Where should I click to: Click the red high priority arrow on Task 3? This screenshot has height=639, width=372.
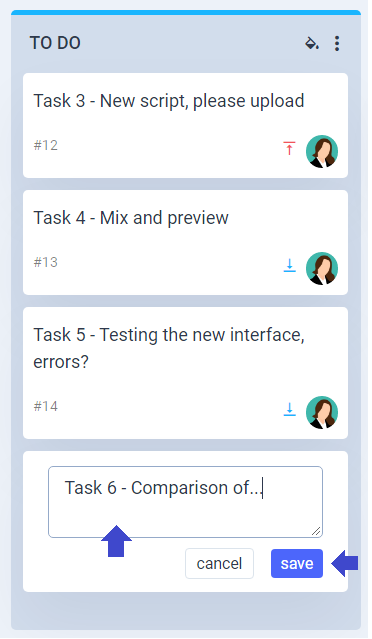tap(289, 148)
